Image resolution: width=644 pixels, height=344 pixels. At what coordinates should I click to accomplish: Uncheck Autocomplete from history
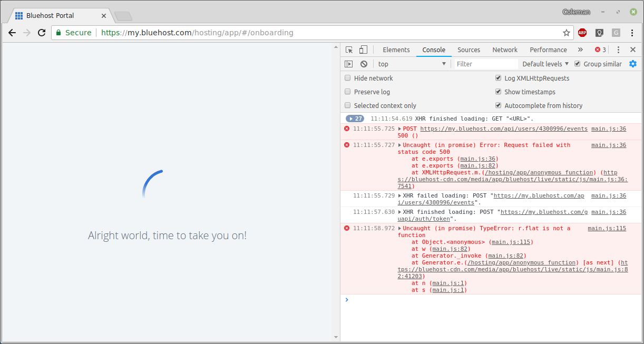tap(498, 105)
